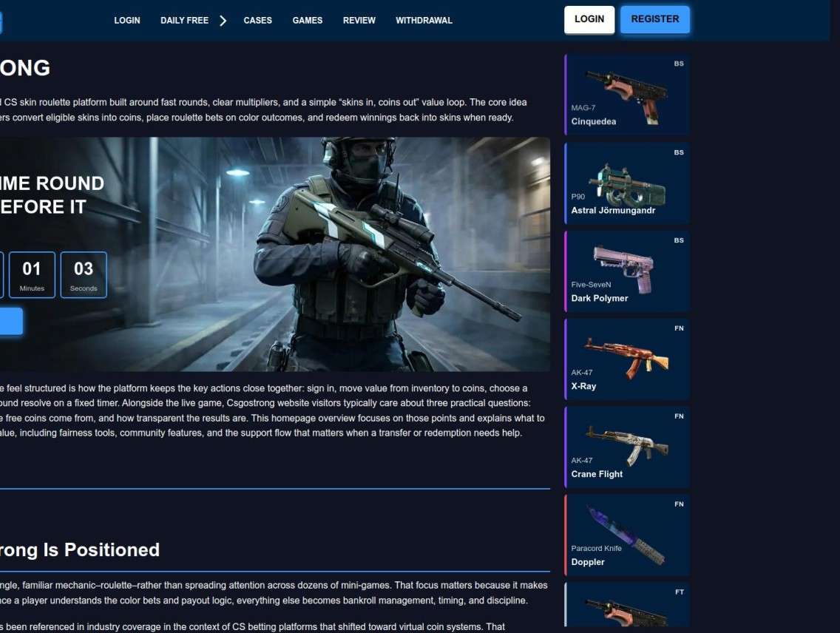Click the BS tag on Dark Polymer card
Screen dimensions: 840x633
point(679,240)
